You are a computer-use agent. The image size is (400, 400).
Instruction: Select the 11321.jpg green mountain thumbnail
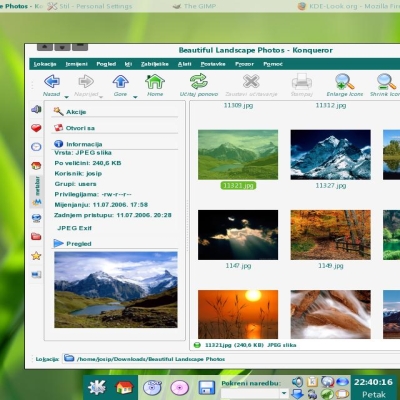[x=238, y=155]
